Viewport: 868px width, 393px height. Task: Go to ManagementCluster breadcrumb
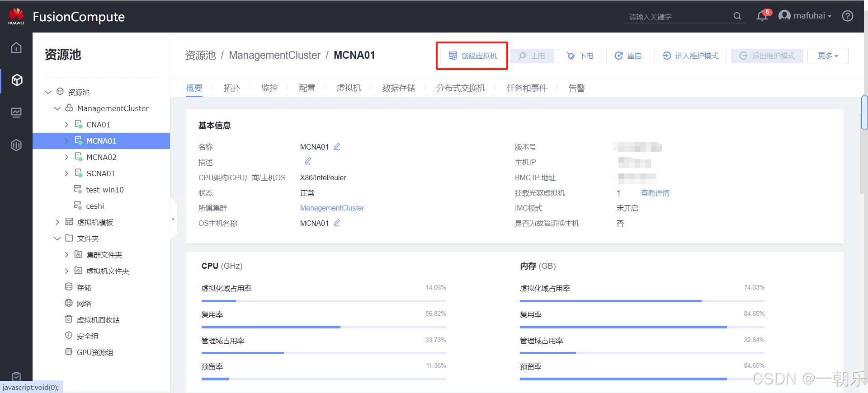tap(274, 55)
